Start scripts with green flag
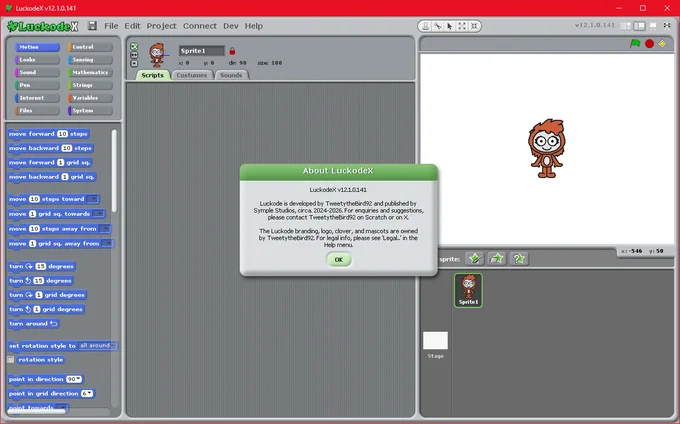Viewport: 680px width, 424px height. click(635, 43)
